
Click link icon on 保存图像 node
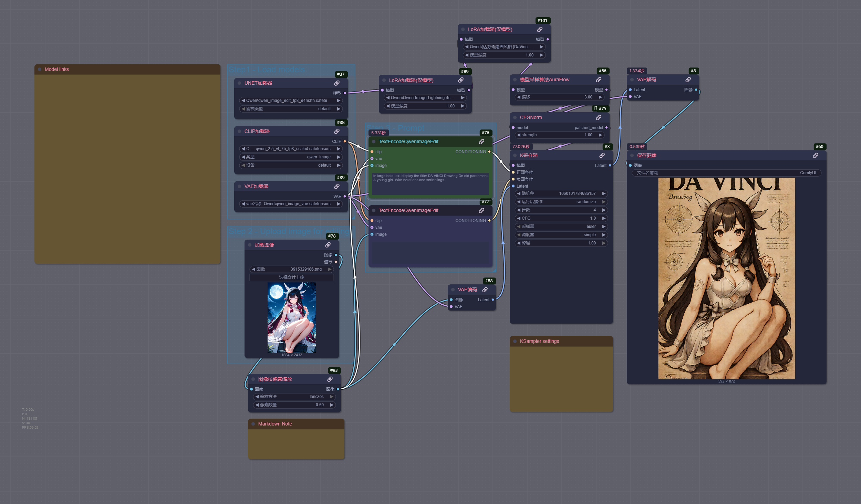816,155
